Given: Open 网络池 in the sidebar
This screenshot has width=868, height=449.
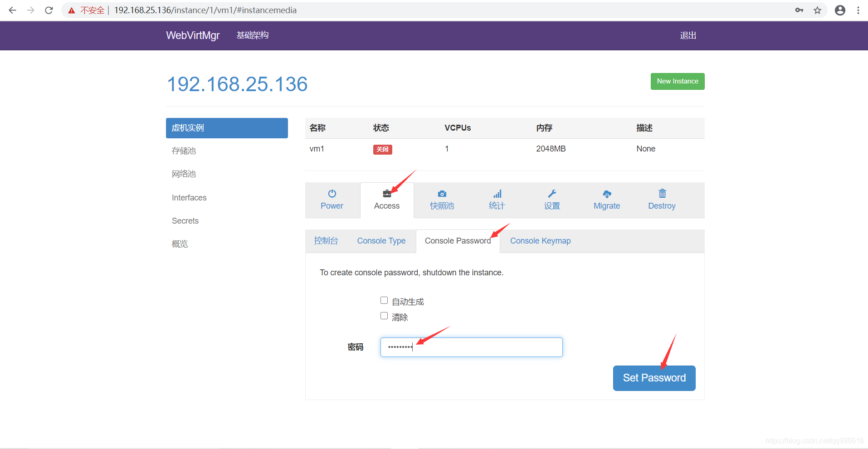Looking at the screenshot, I should (184, 174).
